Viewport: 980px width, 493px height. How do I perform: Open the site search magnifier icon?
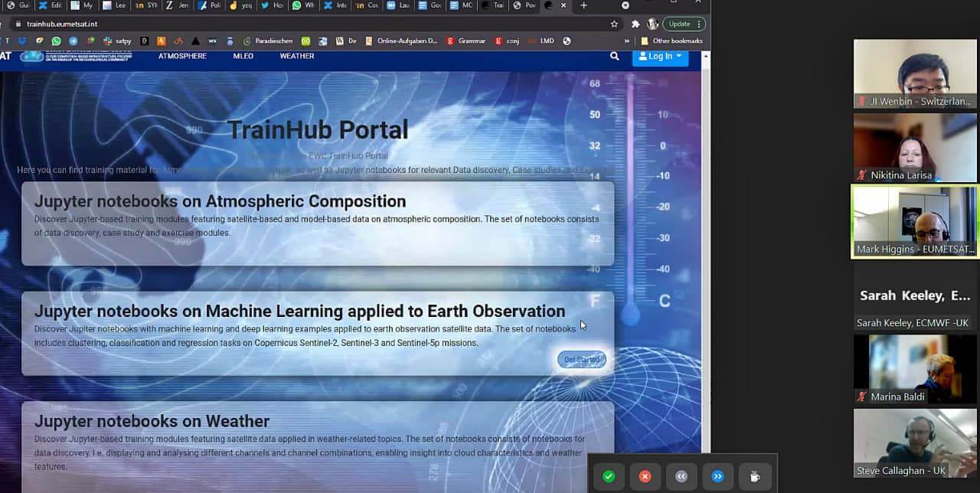click(x=614, y=56)
